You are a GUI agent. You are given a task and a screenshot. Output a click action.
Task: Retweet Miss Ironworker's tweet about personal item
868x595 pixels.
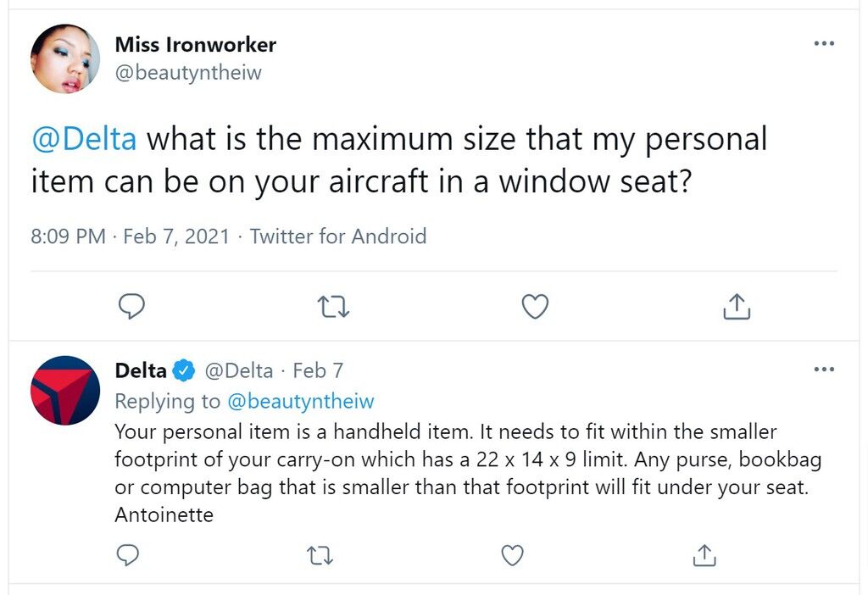click(333, 307)
